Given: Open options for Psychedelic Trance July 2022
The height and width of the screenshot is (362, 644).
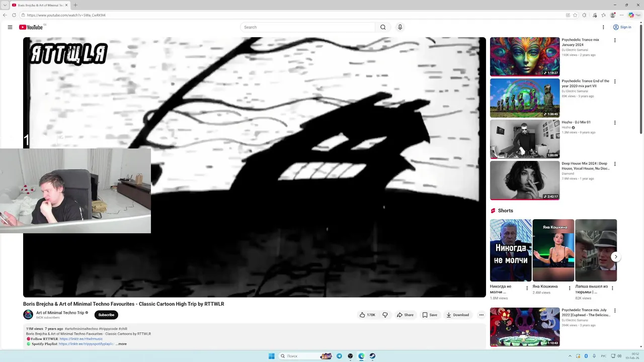Looking at the screenshot, I should (x=614, y=311).
